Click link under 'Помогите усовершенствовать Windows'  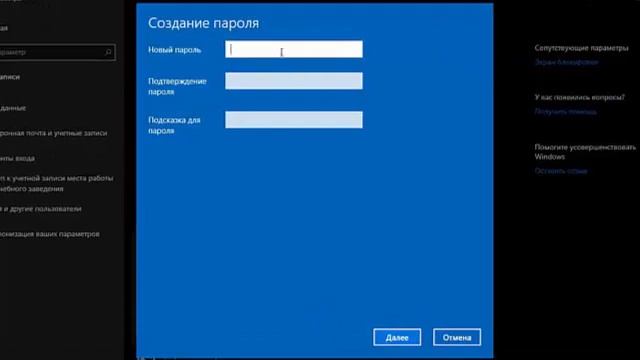pos(561,171)
